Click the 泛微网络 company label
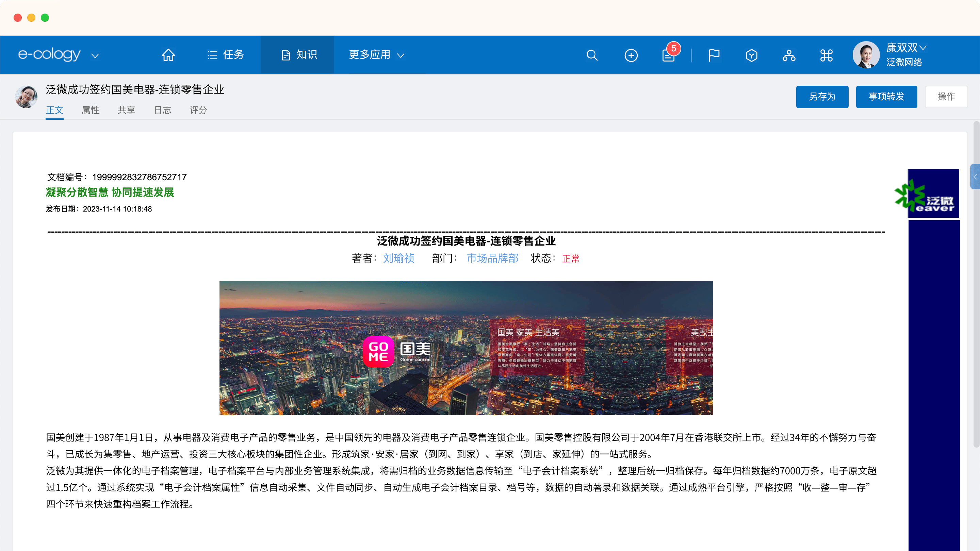The width and height of the screenshot is (980, 551). (904, 62)
